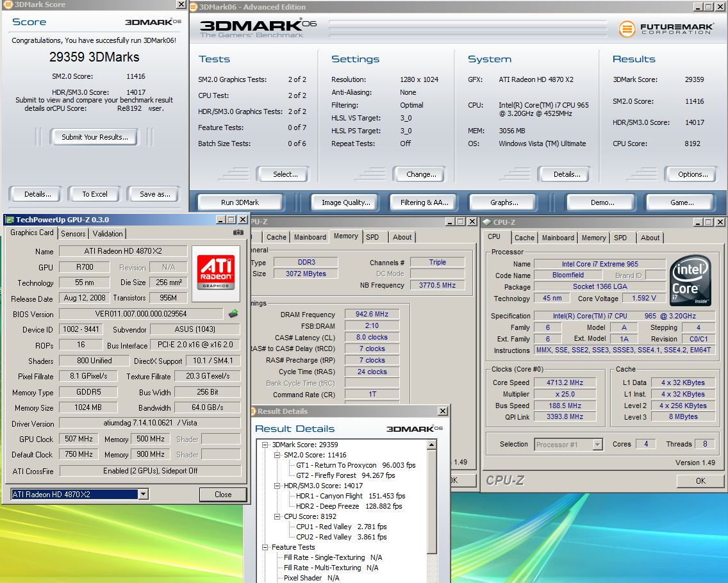Click the Result Details window title icon

tap(253, 411)
